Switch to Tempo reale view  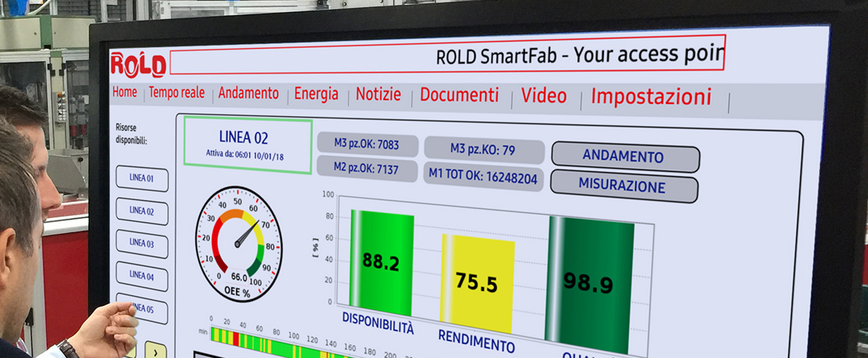point(176,93)
